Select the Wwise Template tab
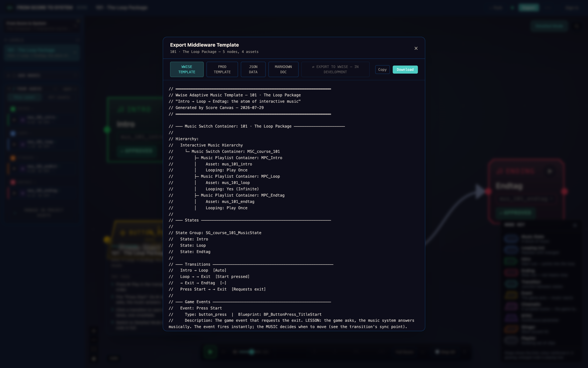Viewport: 588px width, 368px height. pos(187,69)
